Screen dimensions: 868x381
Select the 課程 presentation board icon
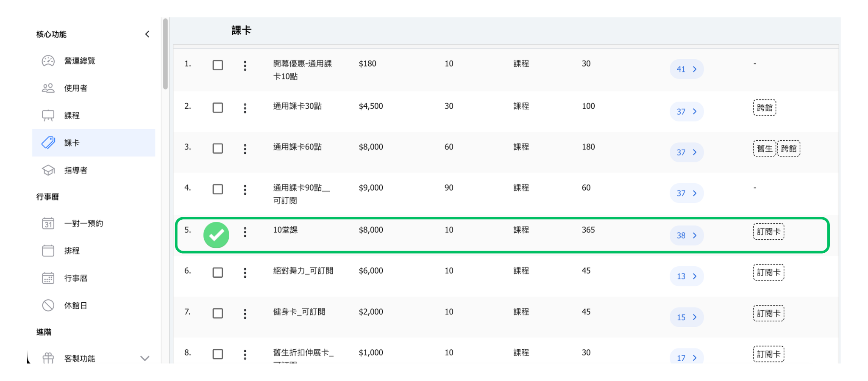tap(48, 116)
